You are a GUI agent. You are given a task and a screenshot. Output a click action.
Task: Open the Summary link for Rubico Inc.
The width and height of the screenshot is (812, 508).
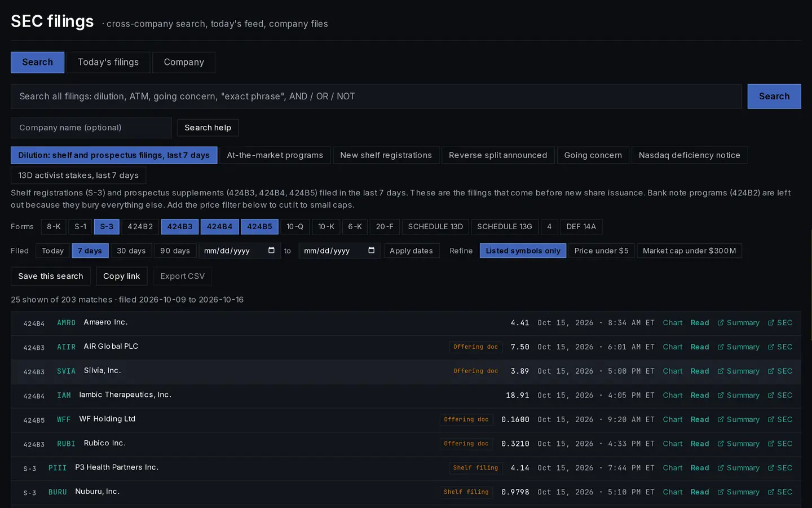click(739, 444)
